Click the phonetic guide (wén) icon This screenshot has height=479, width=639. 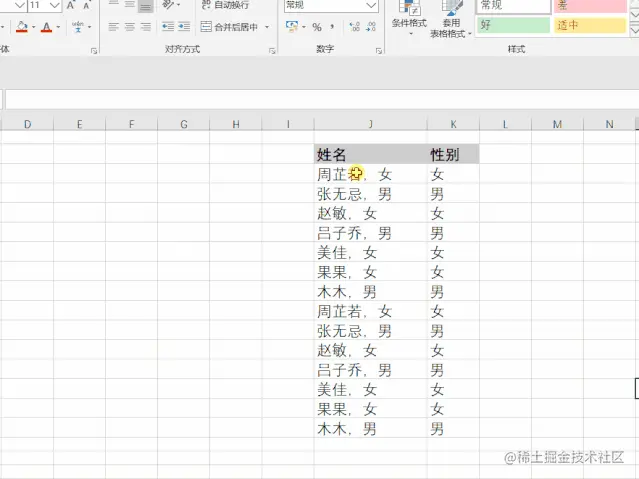[77, 27]
